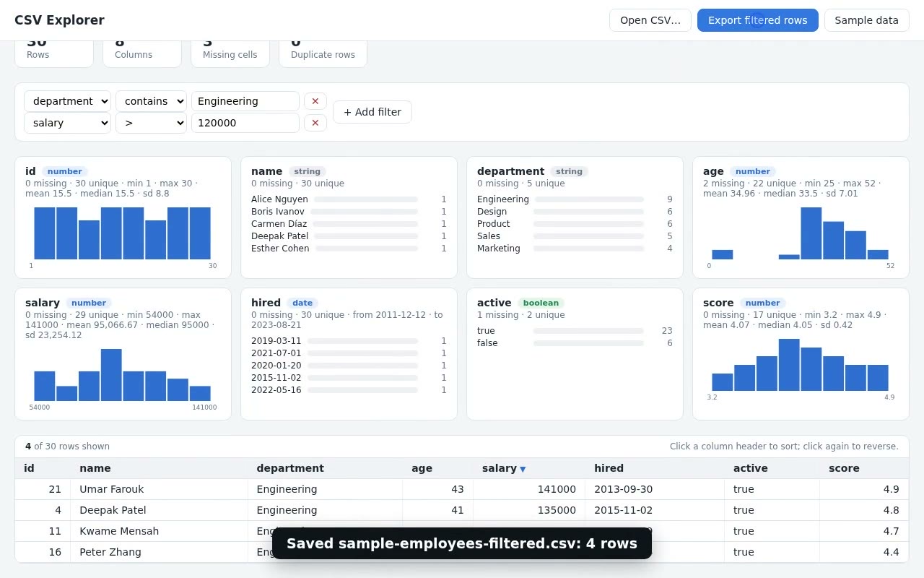
Task: Click the salary sort arrow in table header
Action: [523, 469]
